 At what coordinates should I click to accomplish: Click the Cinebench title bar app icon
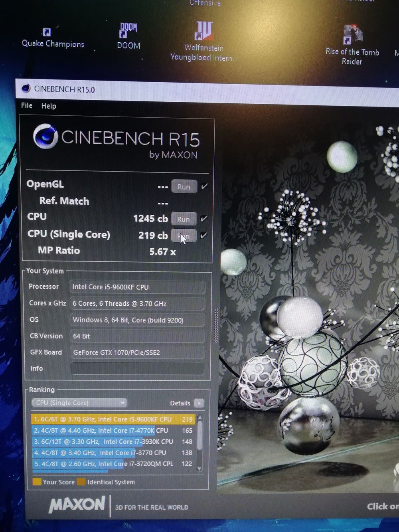(x=26, y=89)
